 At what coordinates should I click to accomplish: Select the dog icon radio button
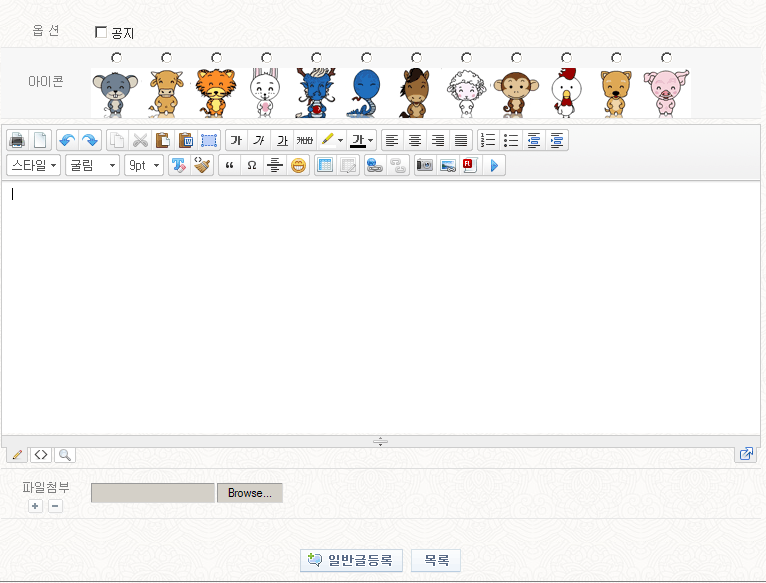pyautogui.click(x=617, y=58)
